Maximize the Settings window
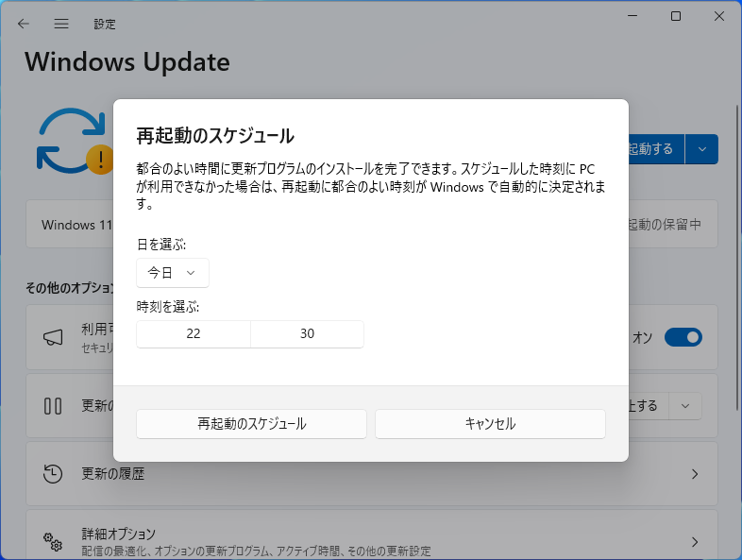 (x=676, y=16)
